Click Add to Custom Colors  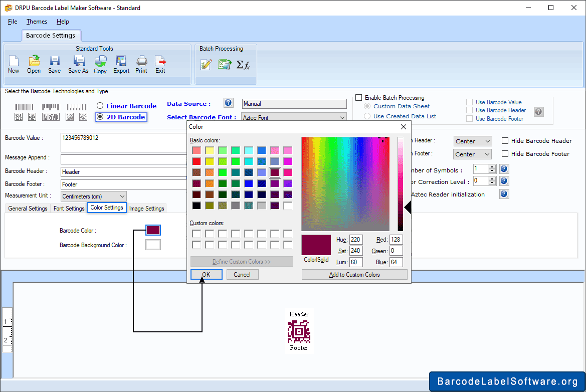tap(354, 275)
